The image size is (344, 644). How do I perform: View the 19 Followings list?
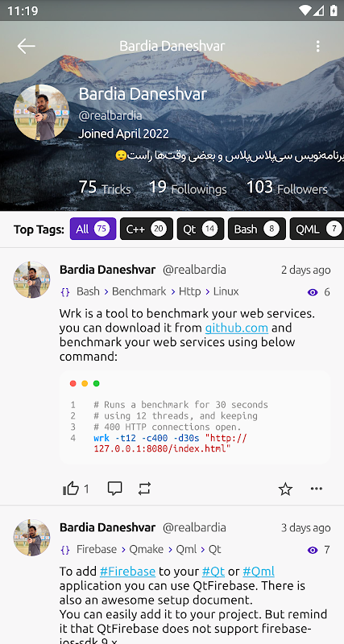(x=188, y=188)
